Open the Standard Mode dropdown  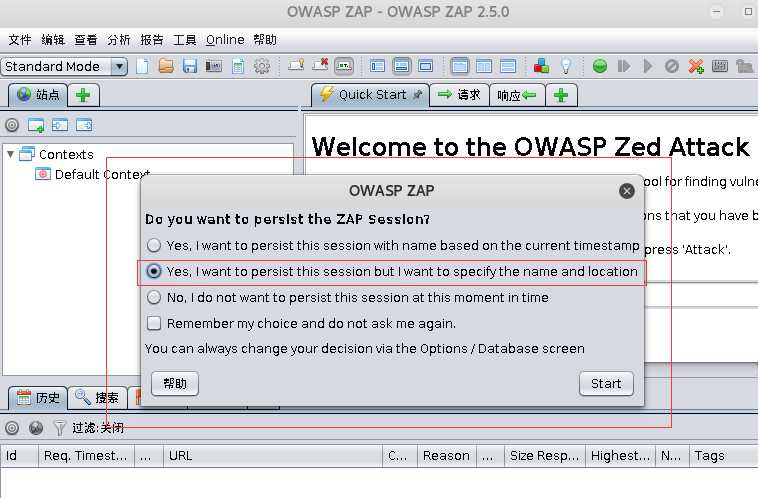[64, 66]
